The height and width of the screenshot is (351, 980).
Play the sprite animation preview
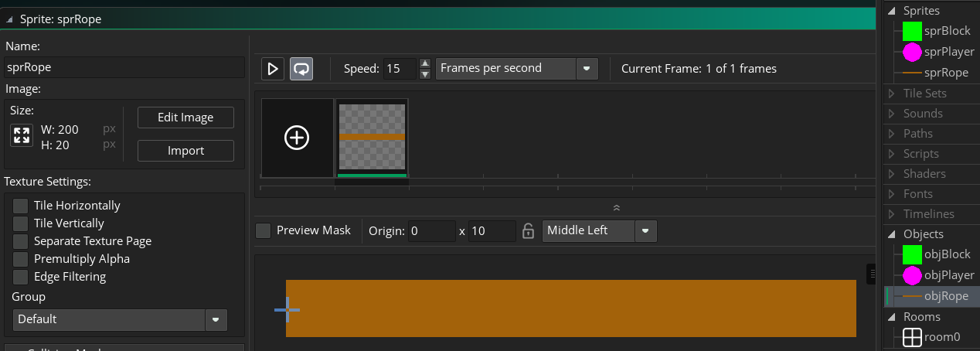272,69
